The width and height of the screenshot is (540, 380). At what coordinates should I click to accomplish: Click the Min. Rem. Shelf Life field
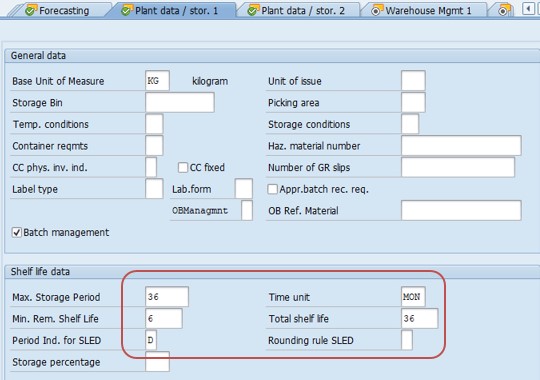tap(164, 318)
